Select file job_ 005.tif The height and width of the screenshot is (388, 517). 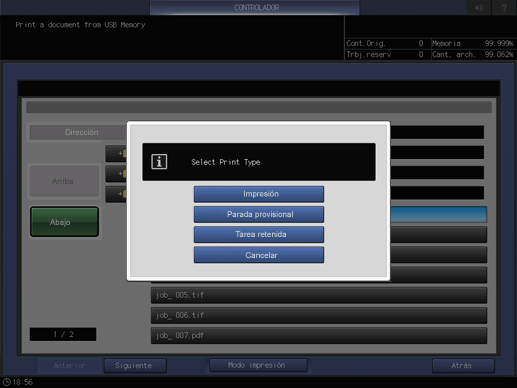[319, 295]
